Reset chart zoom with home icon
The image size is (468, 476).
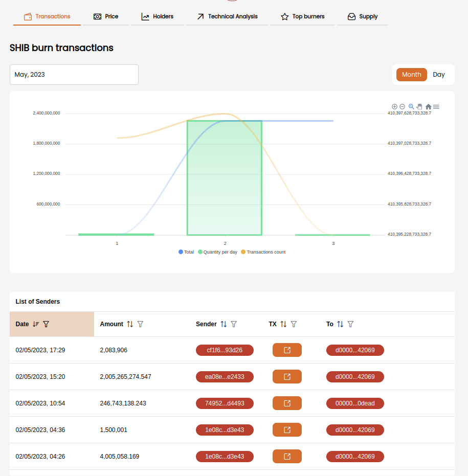[428, 106]
